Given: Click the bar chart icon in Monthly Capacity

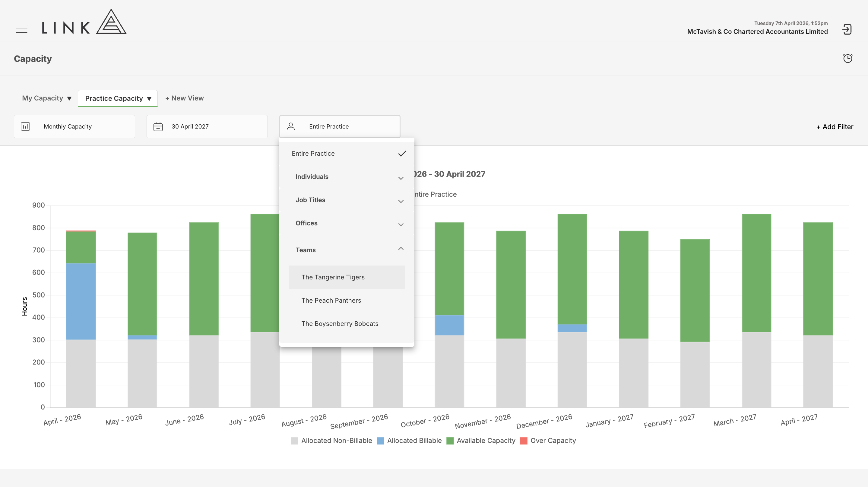Looking at the screenshot, I should pos(26,126).
